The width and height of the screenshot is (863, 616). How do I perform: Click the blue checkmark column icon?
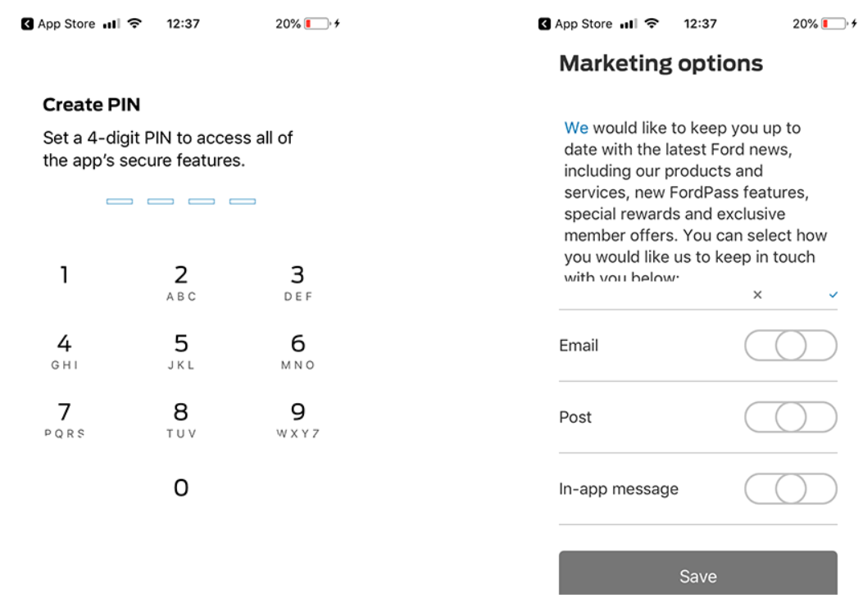pyautogui.click(x=833, y=295)
